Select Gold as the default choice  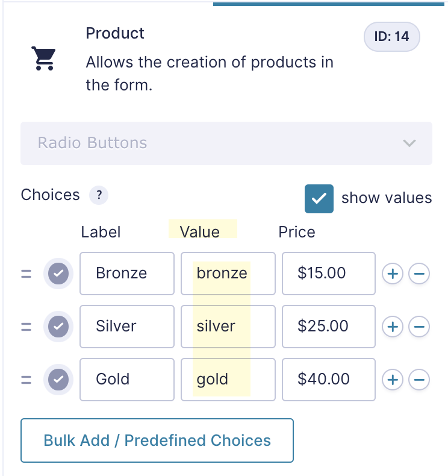[58, 380]
